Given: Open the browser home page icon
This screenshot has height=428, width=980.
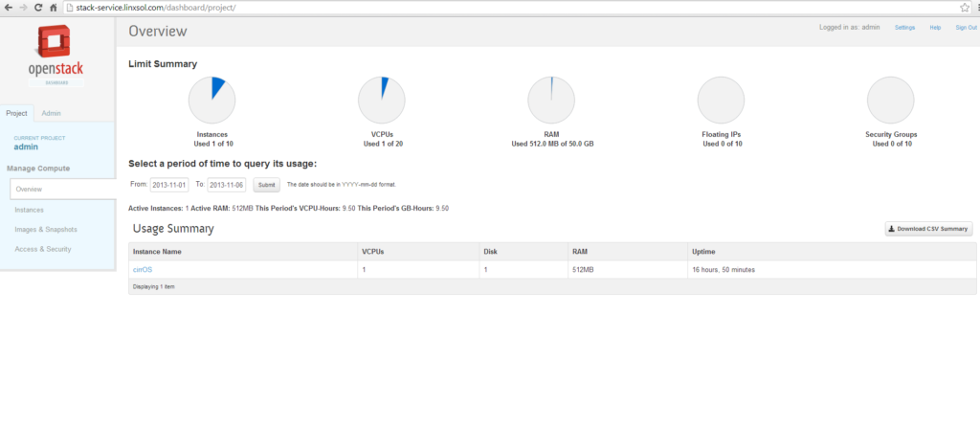Looking at the screenshot, I should [x=54, y=8].
